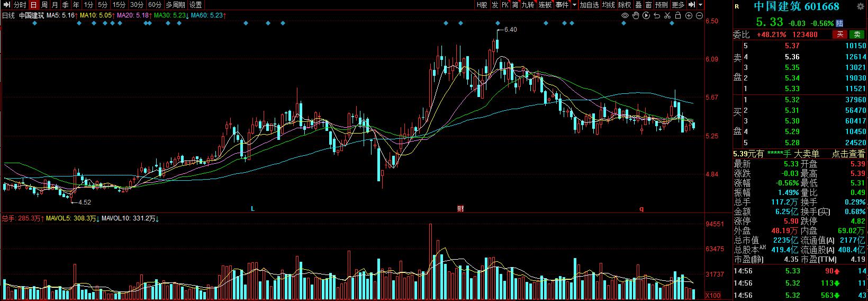Image resolution: width=868 pixels, height=301 pixels.
Task: Select the scissors cut tool
Action: (x=667, y=16)
